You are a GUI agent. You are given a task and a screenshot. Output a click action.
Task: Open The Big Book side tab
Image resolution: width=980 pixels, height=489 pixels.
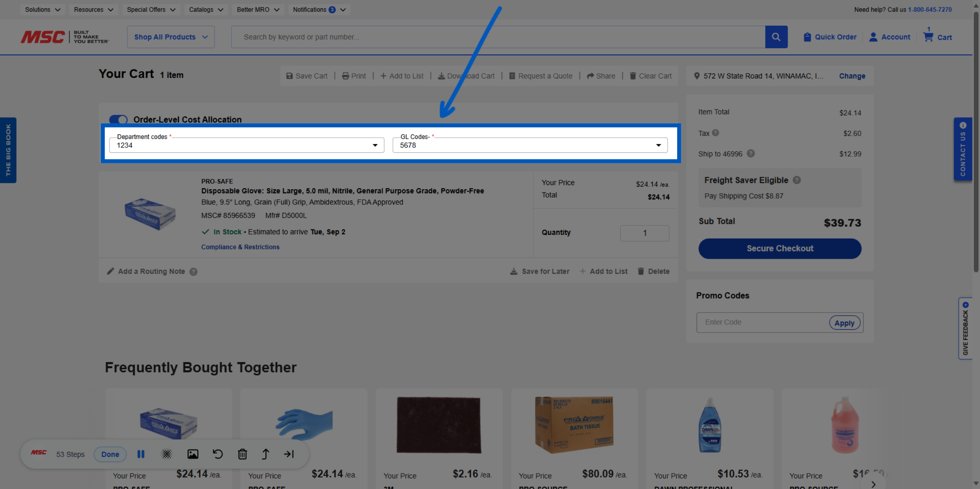click(8, 150)
